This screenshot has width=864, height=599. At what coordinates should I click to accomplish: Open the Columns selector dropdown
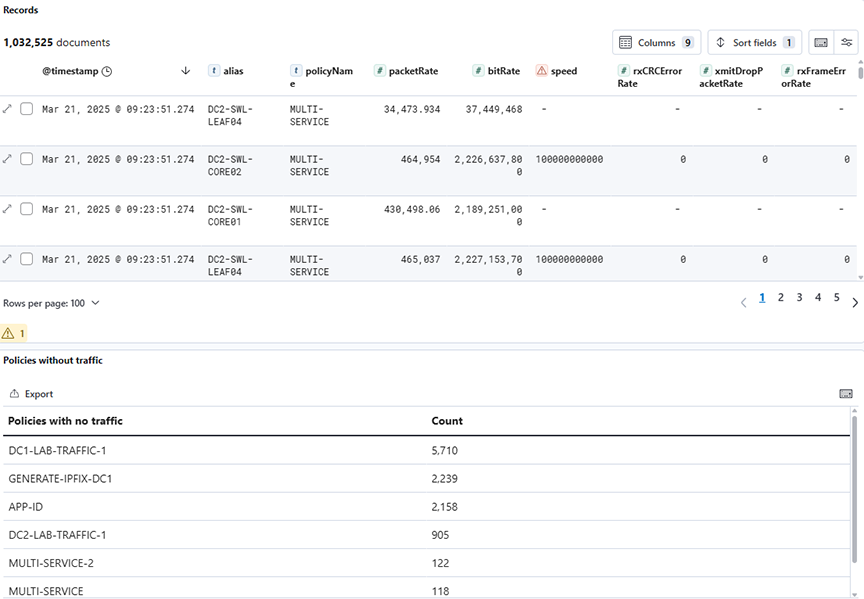(656, 43)
